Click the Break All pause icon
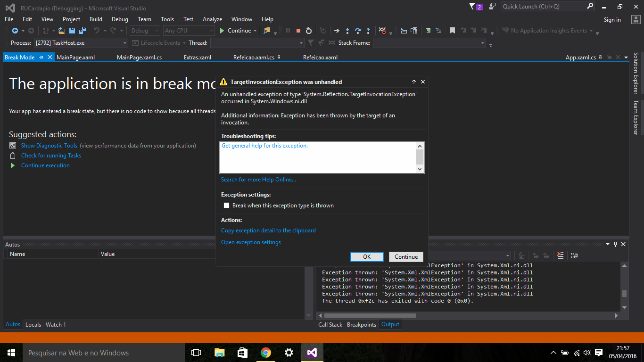This screenshot has width=644, height=362. 288,31
